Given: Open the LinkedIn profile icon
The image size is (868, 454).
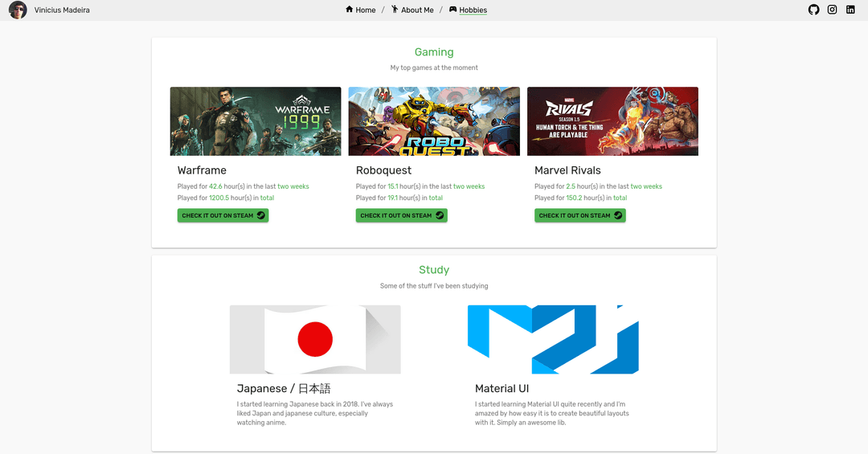Looking at the screenshot, I should [x=850, y=10].
